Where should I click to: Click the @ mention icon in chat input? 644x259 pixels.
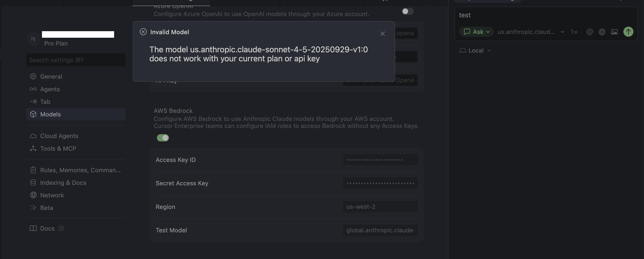click(590, 32)
